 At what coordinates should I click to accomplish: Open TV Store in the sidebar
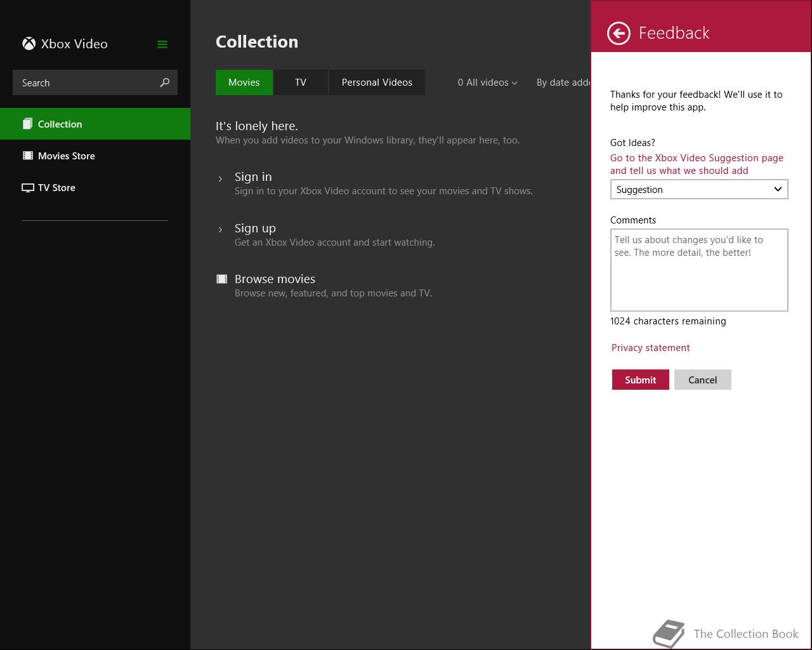tap(95, 187)
